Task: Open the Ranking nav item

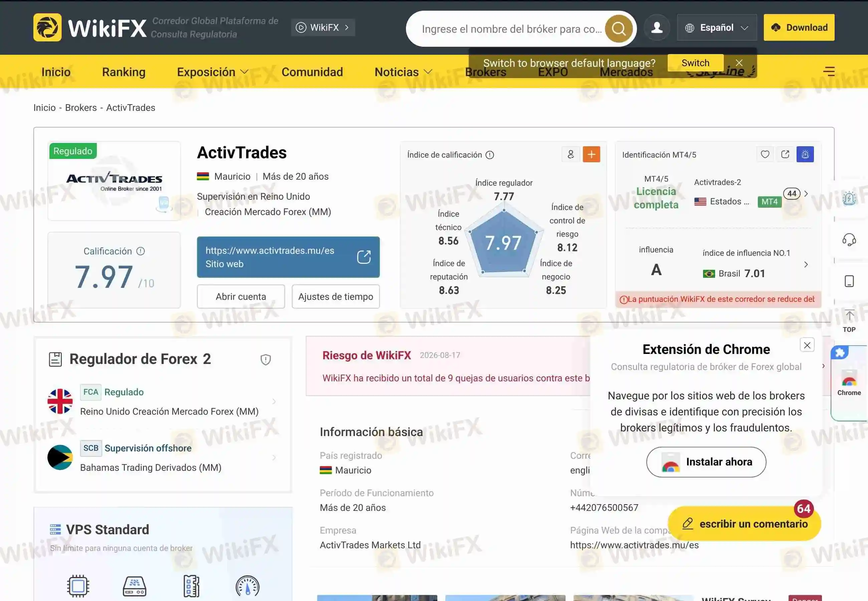Action: 124,72
